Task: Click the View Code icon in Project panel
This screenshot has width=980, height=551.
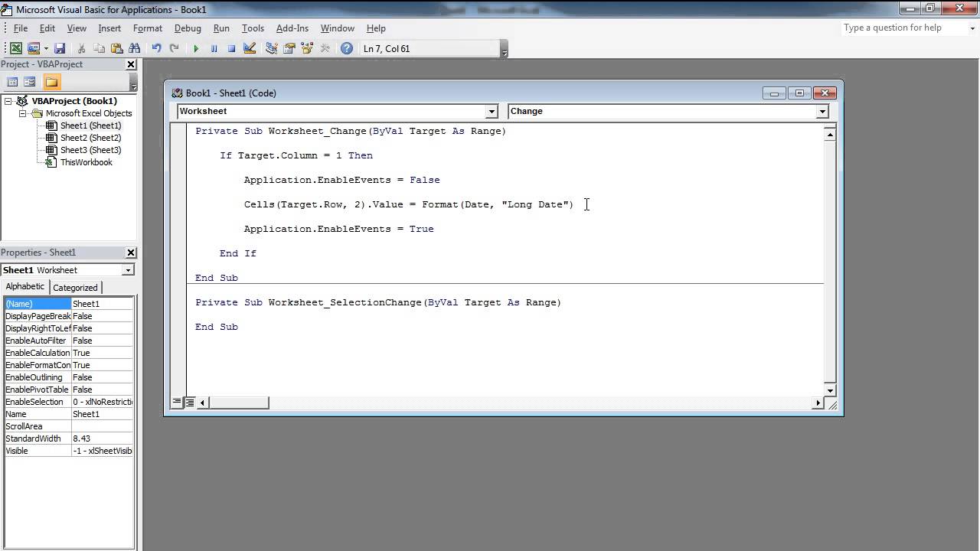Action: click(12, 82)
